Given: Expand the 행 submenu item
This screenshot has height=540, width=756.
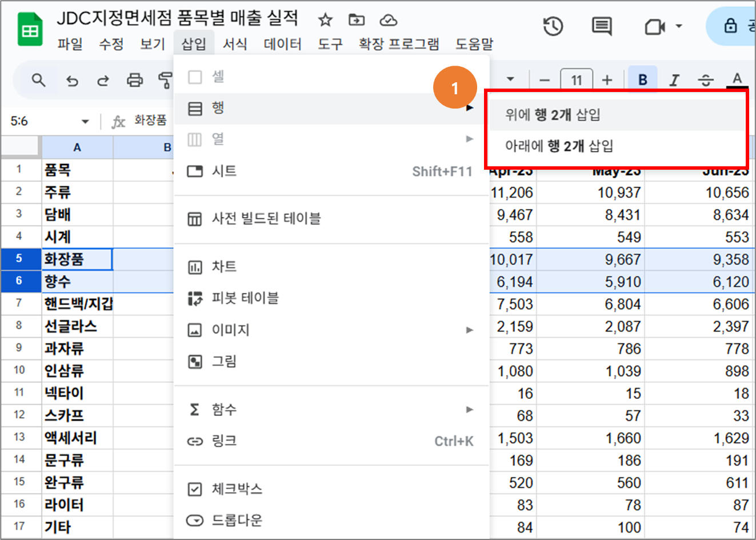Looking at the screenshot, I should tap(331, 108).
